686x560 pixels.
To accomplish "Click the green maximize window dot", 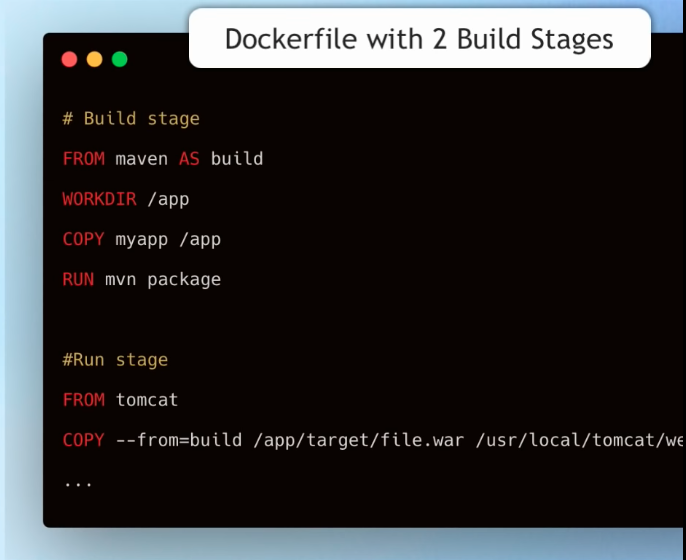I will [x=119, y=59].
